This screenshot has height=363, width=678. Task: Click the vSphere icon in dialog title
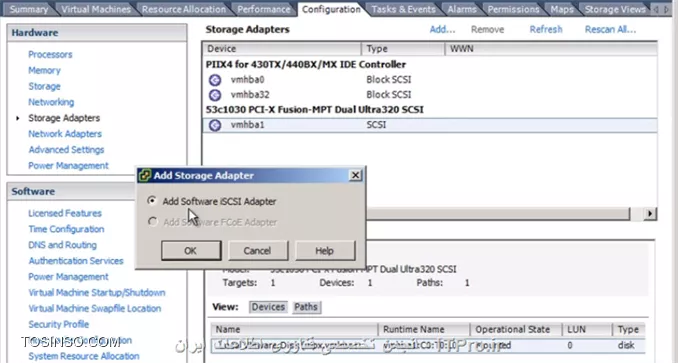tap(144, 175)
